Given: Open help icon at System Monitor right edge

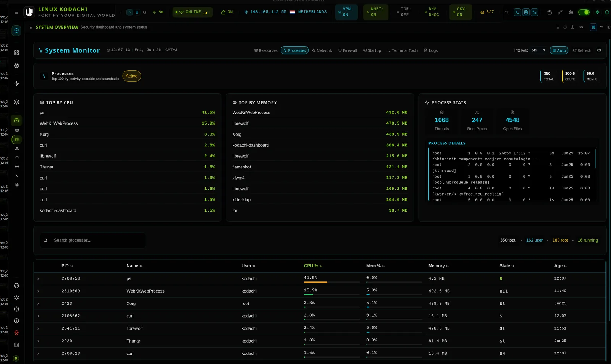Looking at the screenshot, I should 599,50.
